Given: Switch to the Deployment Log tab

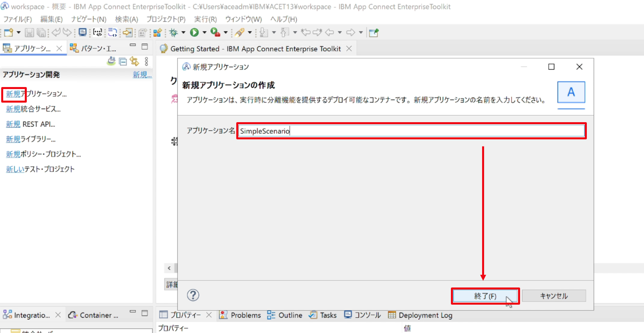Looking at the screenshot, I should tap(420, 315).
